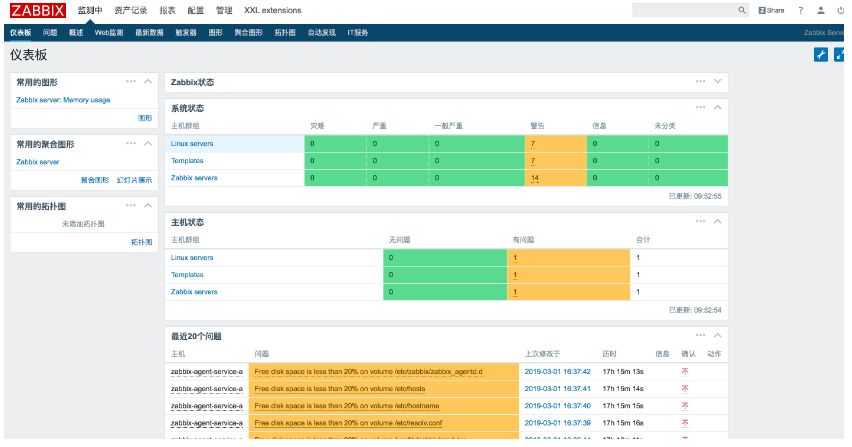Open the 监测中 top menu
Viewport: 852px width, 447px height.
tap(90, 10)
